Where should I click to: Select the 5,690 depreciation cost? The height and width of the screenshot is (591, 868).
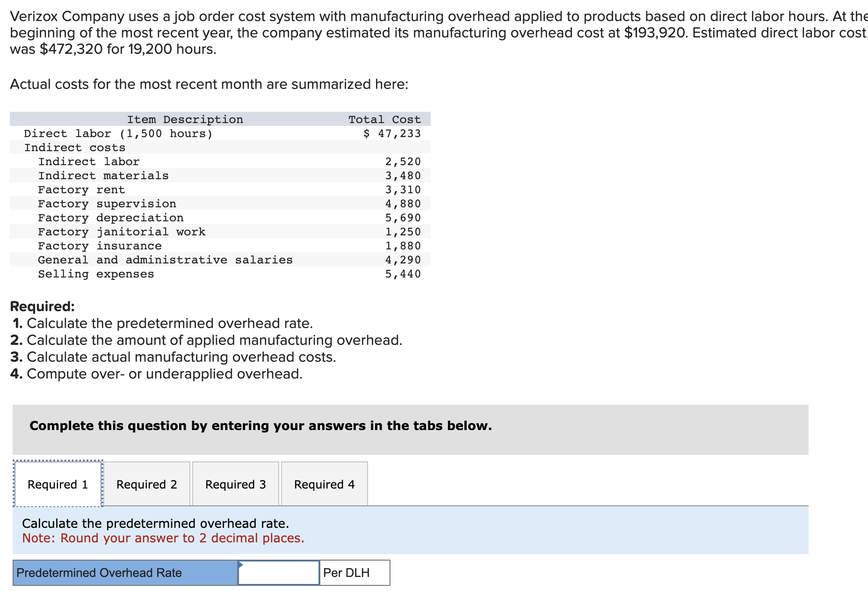coord(403,218)
